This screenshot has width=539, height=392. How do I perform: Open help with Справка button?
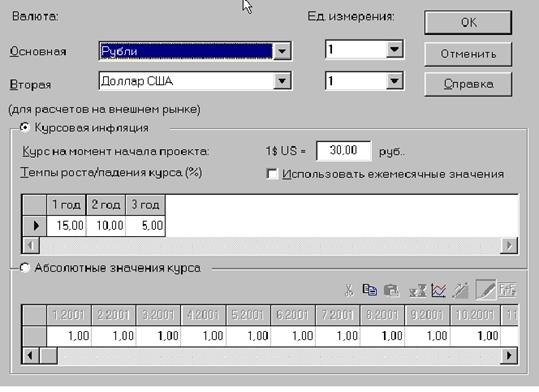(468, 84)
